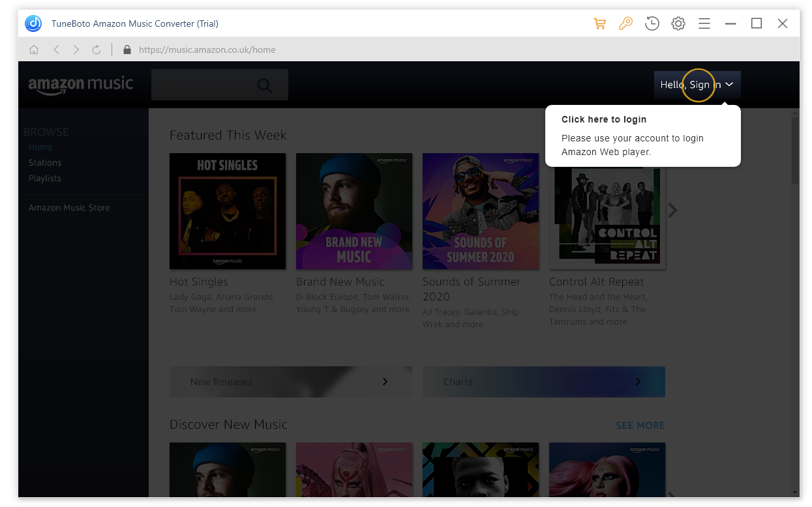Click Sounds of Summer 2020 title

pyautogui.click(x=472, y=289)
